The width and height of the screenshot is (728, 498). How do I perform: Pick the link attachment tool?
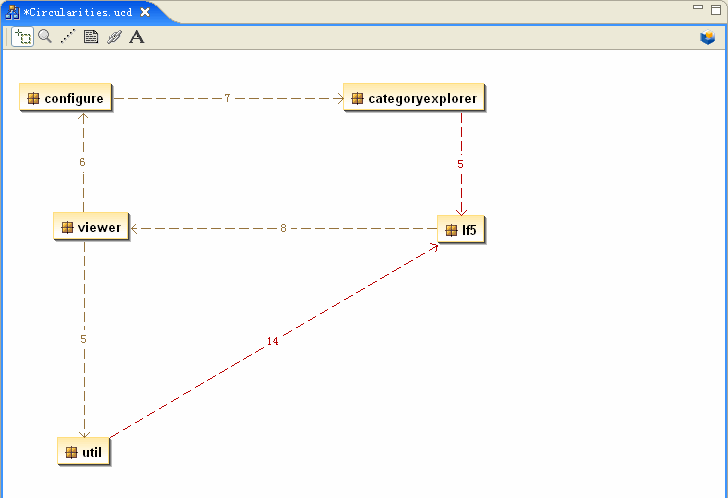[x=114, y=37]
